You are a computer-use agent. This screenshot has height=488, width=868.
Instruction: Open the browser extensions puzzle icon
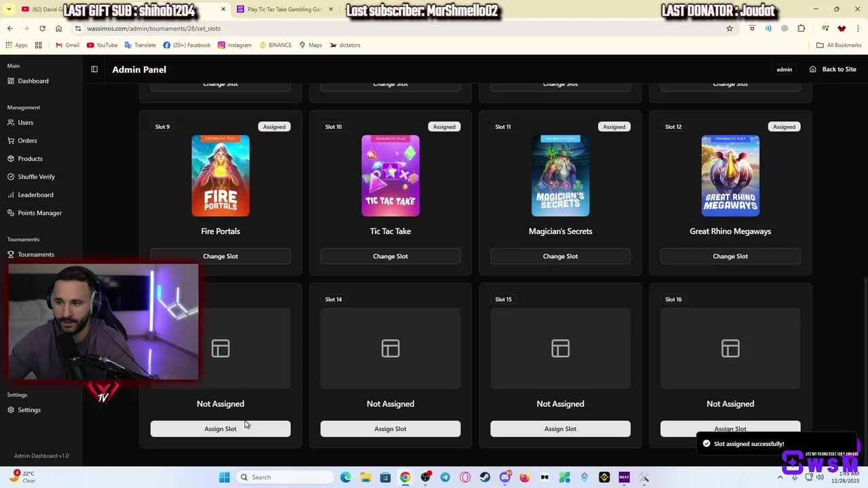[x=802, y=28]
